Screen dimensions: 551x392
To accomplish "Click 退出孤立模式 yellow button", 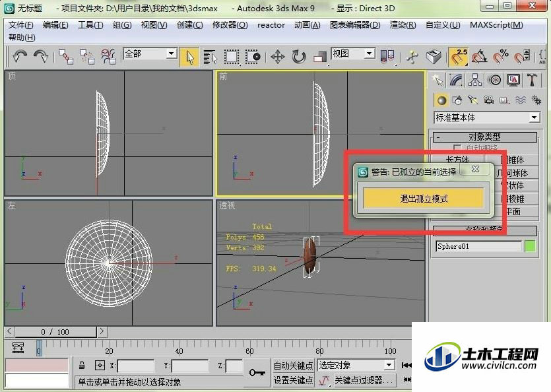I will pyautogui.click(x=424, y=198).
